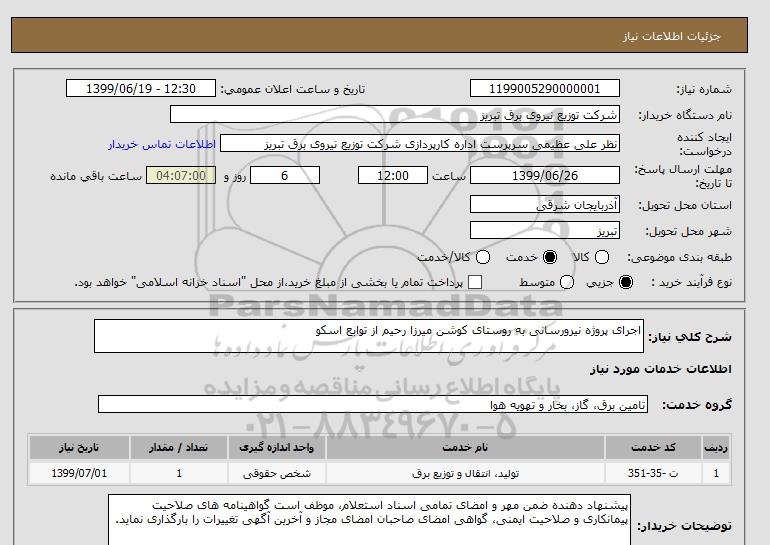
Task: Select the کالا/خدمت radio option
Action: tap(483, 257)
